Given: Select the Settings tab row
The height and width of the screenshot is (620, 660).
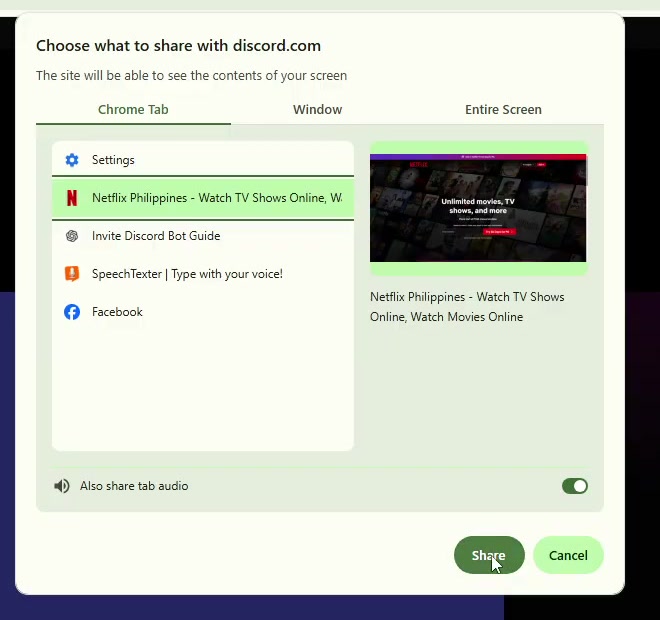Looking at the screenshot, I should 203,160.
